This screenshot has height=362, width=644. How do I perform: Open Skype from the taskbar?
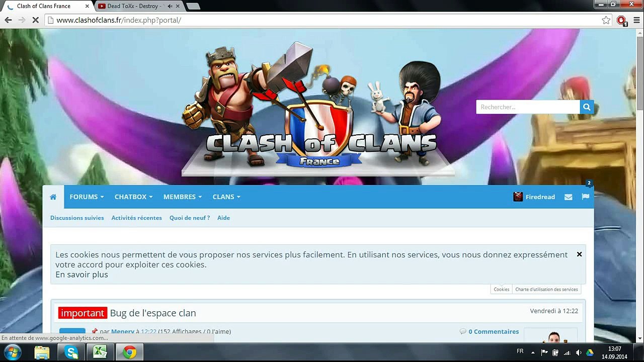pyautogui.click(x=71, y=352)
